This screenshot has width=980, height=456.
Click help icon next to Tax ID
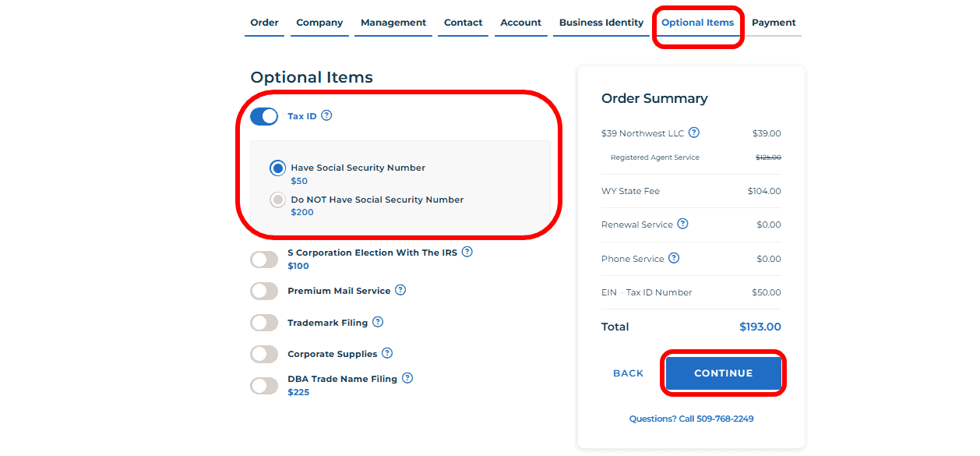tap(326, 115)
